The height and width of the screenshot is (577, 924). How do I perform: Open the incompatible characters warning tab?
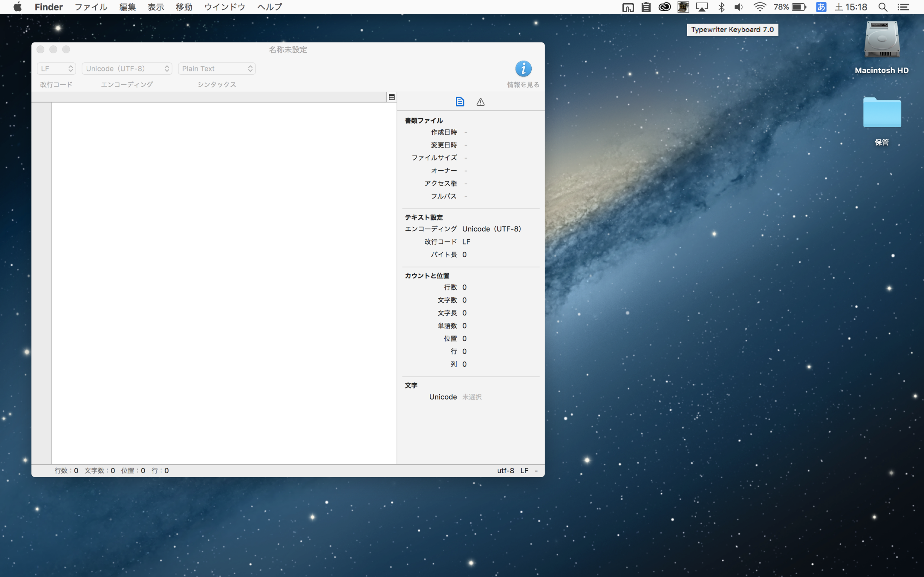coord(480,102)
